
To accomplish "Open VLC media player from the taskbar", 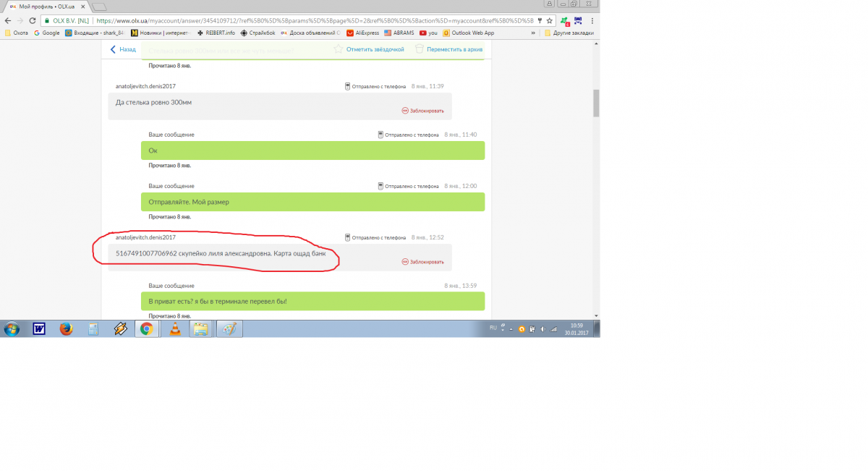I will tap(174, 329).
